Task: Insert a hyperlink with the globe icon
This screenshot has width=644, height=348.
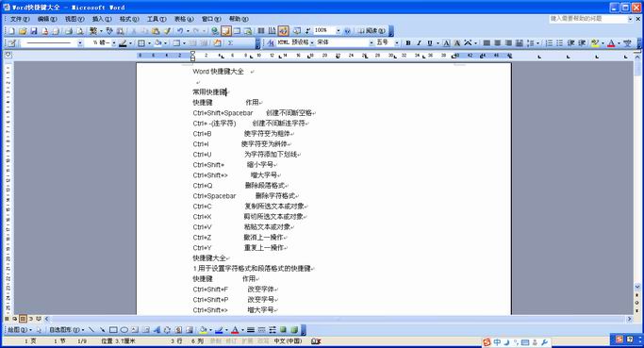Action: pos(215,31)
